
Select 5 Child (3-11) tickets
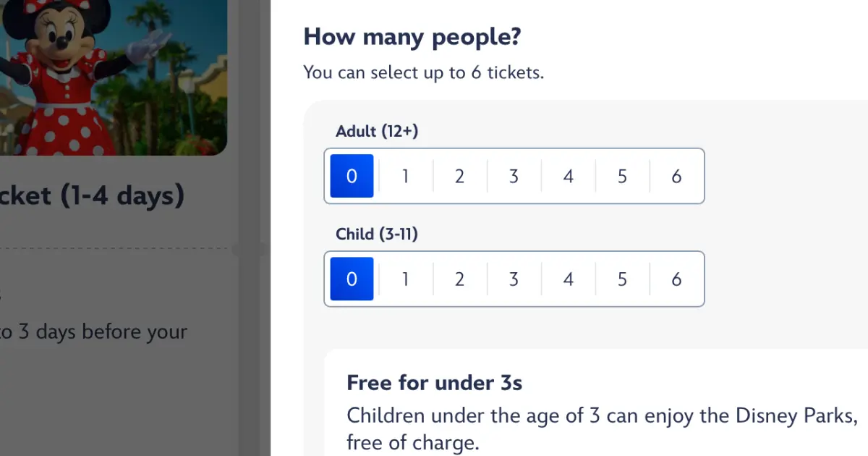point(622,279)
